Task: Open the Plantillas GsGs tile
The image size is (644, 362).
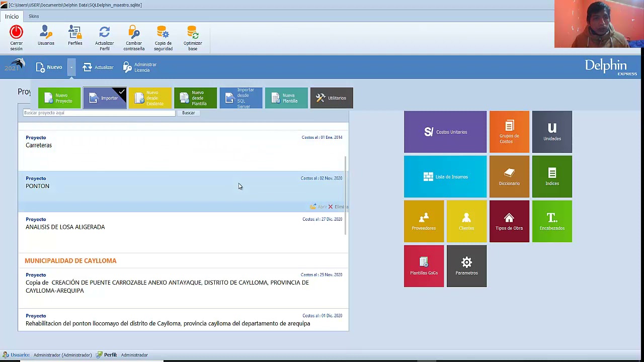Action: [424, 266]
